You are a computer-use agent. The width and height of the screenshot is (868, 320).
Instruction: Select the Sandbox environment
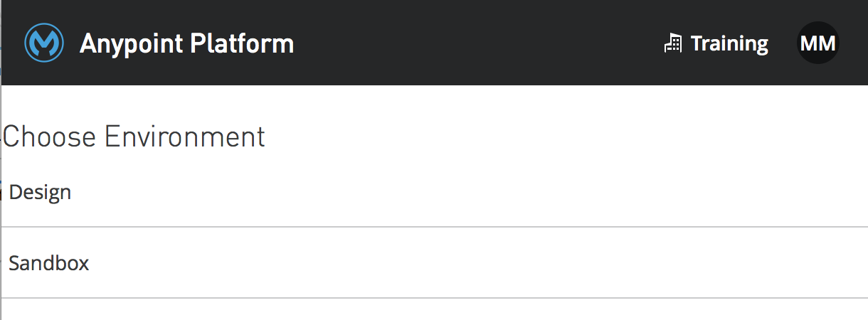(x=49, y=263)
